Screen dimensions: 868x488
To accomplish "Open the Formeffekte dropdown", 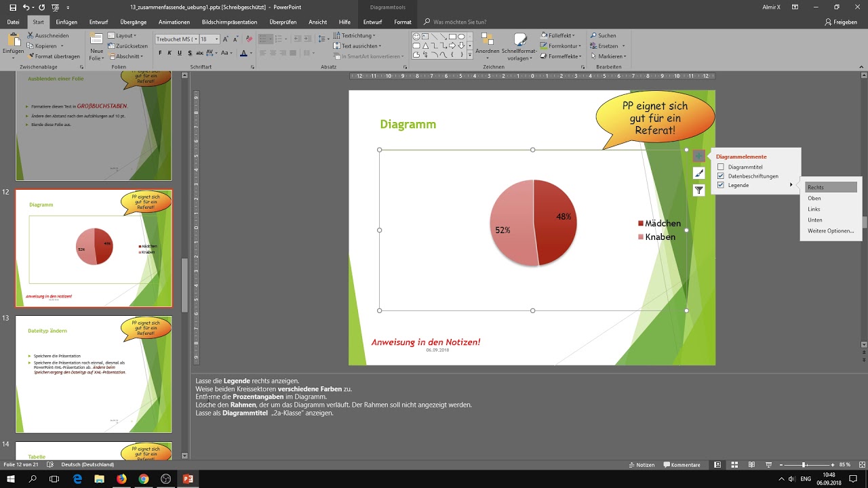I will click(561, 56).
